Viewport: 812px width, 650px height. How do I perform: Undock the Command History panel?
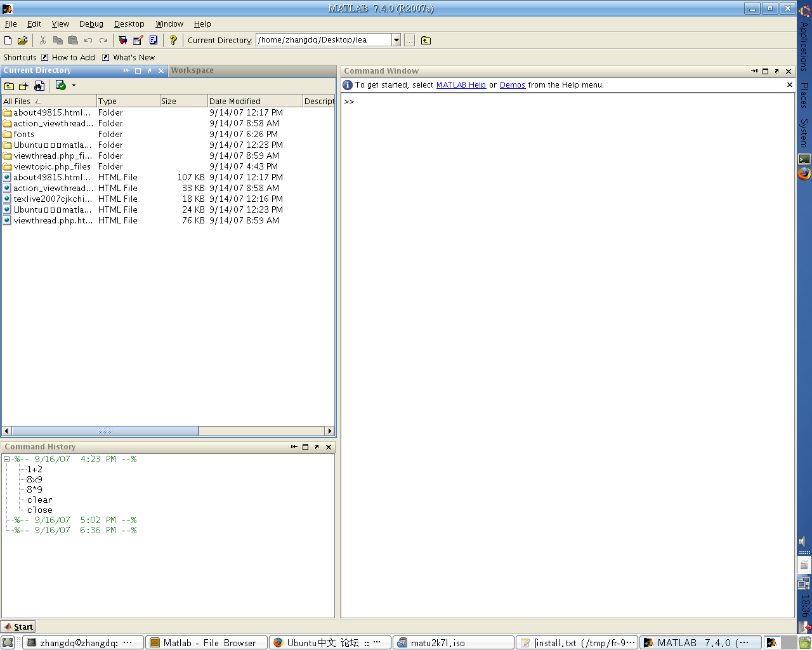(x=317, y=447)
